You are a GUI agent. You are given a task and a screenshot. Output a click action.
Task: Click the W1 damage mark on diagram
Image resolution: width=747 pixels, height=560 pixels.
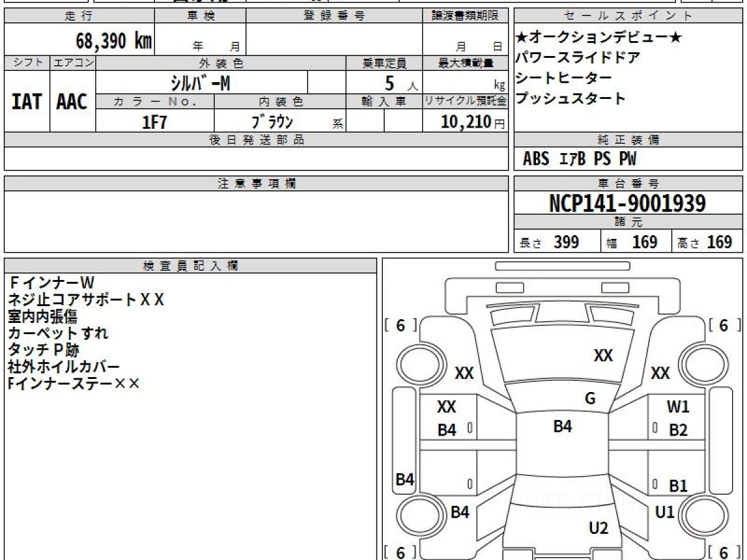click(678, 408)
